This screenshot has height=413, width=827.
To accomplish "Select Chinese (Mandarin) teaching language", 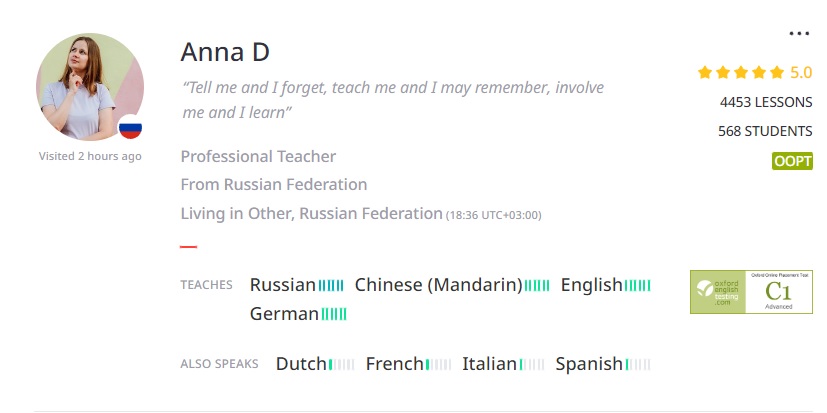I will (x=438, y=285).
